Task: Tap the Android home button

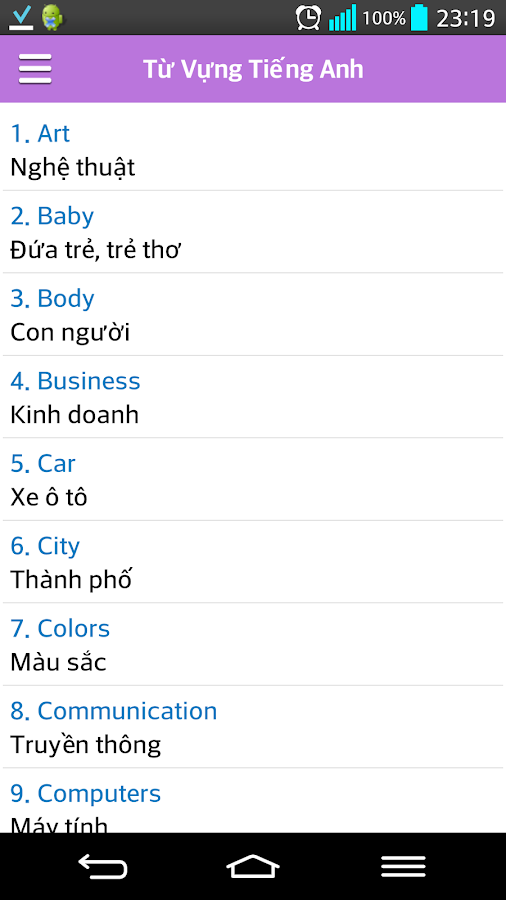Action: [x=253, y=866]
